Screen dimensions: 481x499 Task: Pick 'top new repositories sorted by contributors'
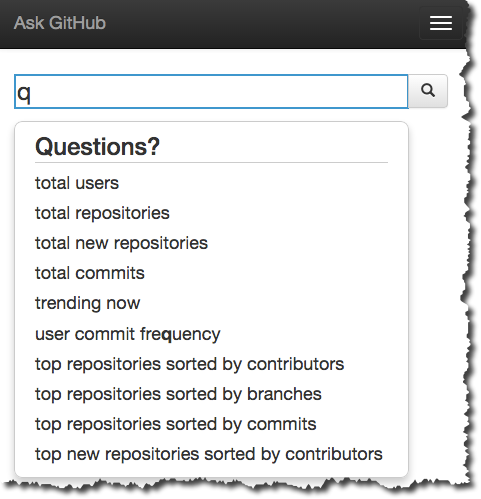tap(209, 454)
